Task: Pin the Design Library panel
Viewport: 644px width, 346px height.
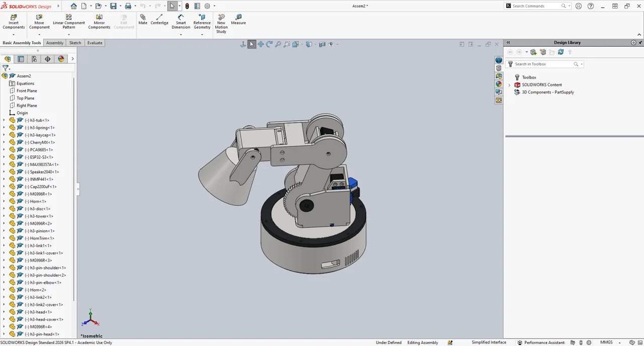Action: point(640,43)
